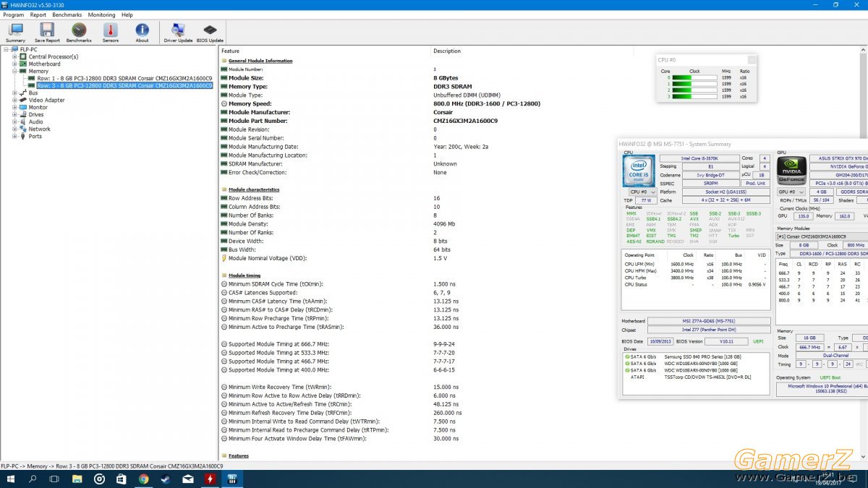This screenshot has width=868, height=488.
Task: Collapse the Memory tree node
Action: click(x=14, y=71)
